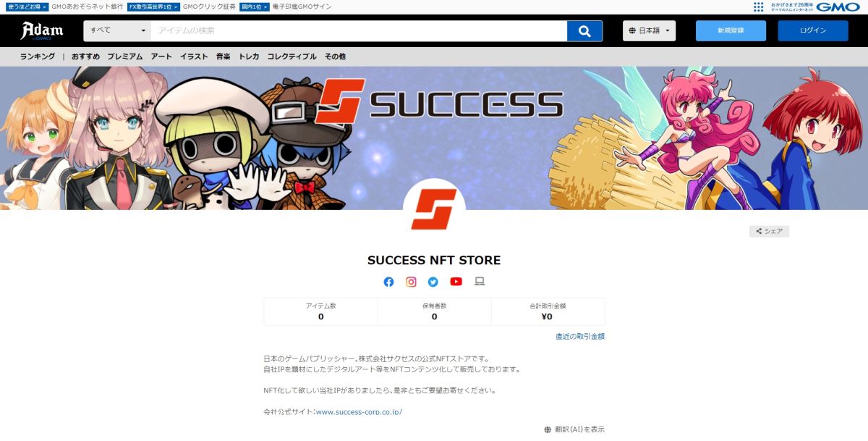Open the website laptop icon
868x441 pixels.
click(x=479, y=282)
